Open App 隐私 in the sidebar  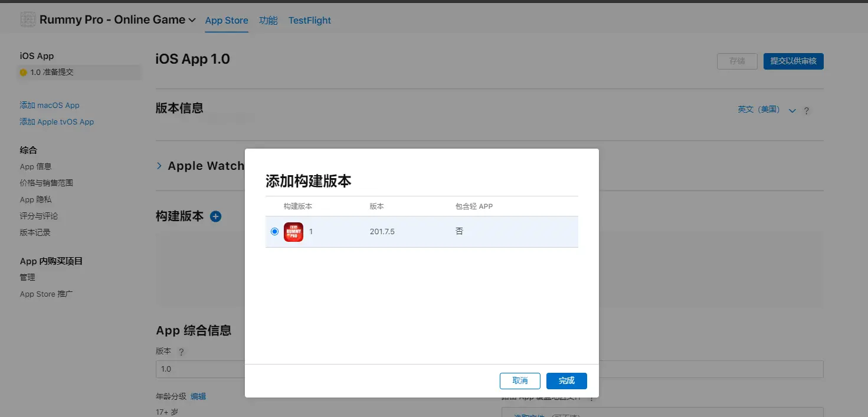tap(36, 199)
